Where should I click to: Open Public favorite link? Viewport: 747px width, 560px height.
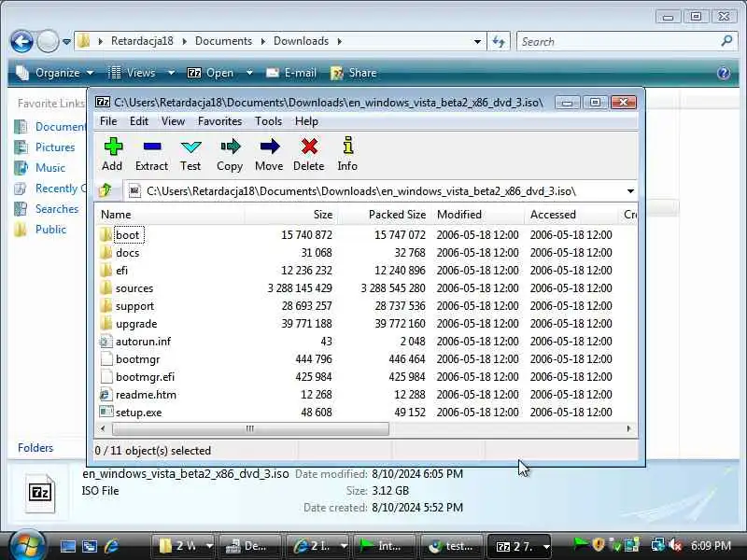[x=40, y=229]
